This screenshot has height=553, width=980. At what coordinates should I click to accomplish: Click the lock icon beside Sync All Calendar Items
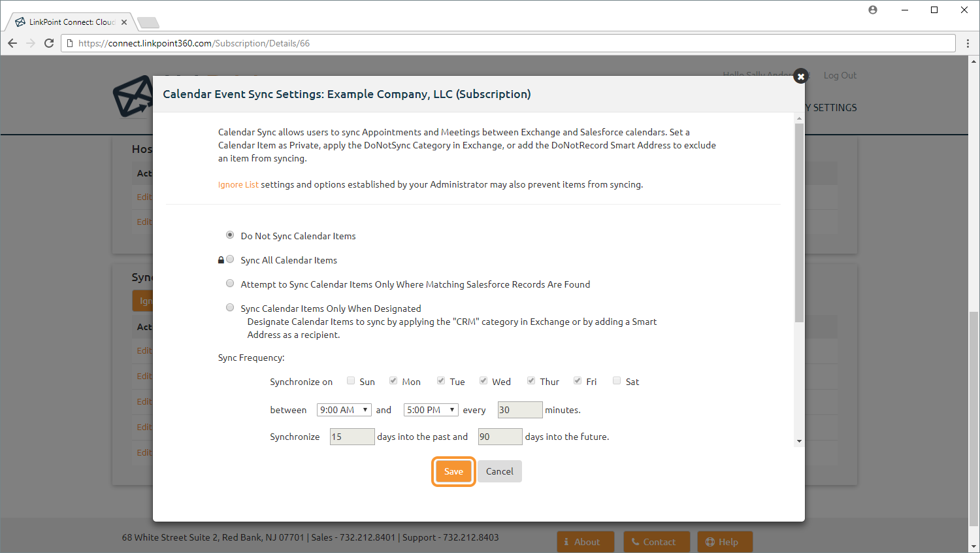pos(221,260)
